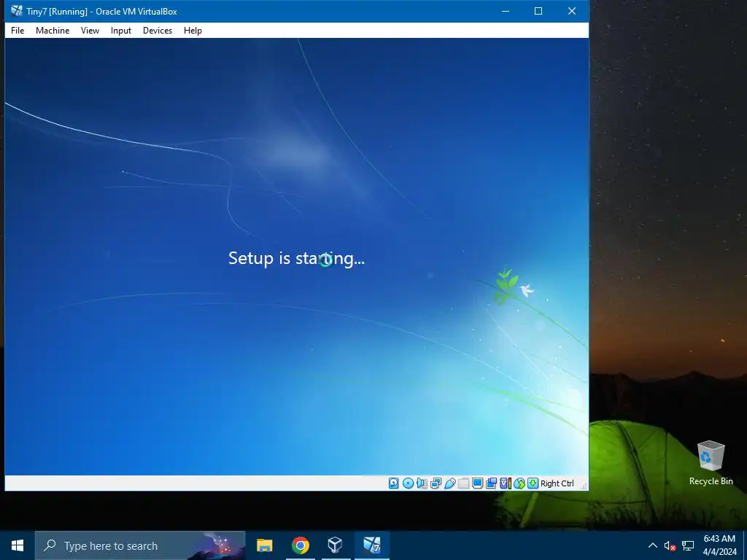Screen dimensions: 747x560
Task: Click the 'Setup is starting...' text
Action: click(296, 258)
